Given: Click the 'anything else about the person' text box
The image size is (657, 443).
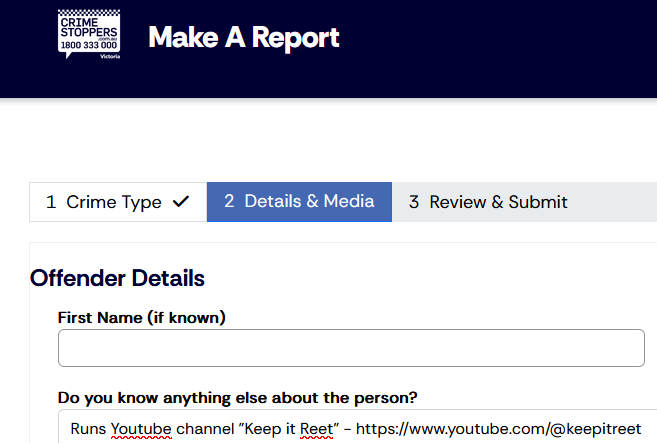Looking at the screenshot, I should pyautogui.click(x=357, y=427).
